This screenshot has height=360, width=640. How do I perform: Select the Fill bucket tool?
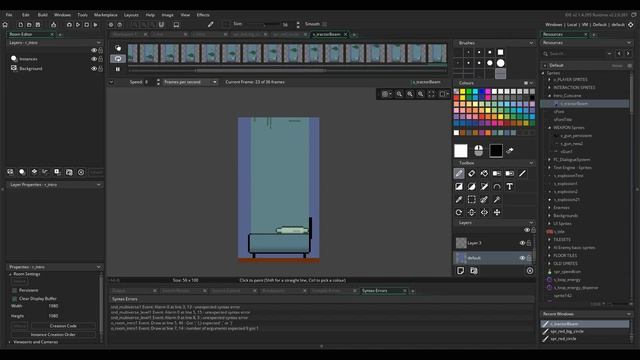pyautogui.click(x=484, y=173)
